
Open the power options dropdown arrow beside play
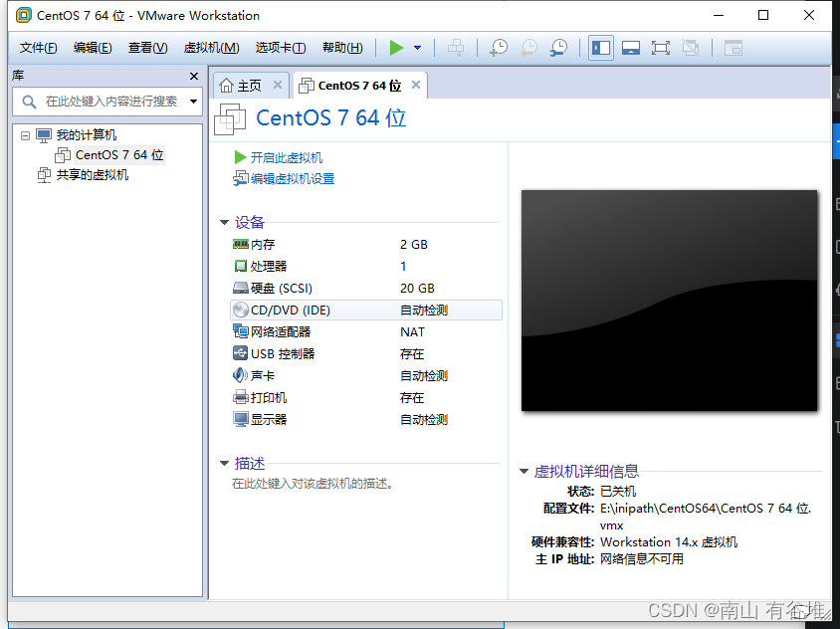417,48
